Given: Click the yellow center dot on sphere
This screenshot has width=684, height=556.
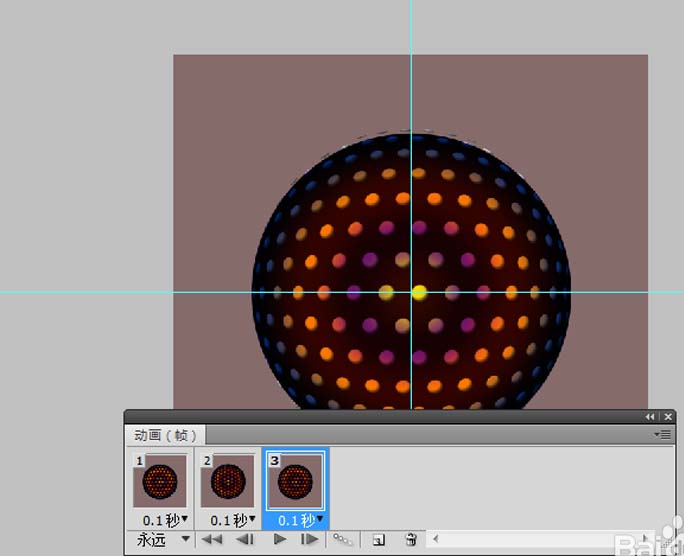Looking at the screenshot, I should point(420,292).
